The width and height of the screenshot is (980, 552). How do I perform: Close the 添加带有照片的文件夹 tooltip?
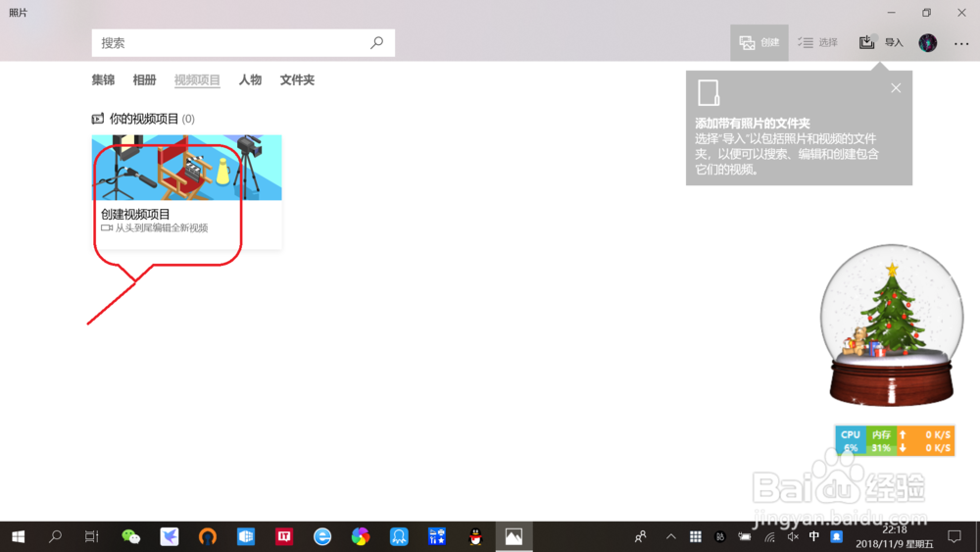click(896, 88)
